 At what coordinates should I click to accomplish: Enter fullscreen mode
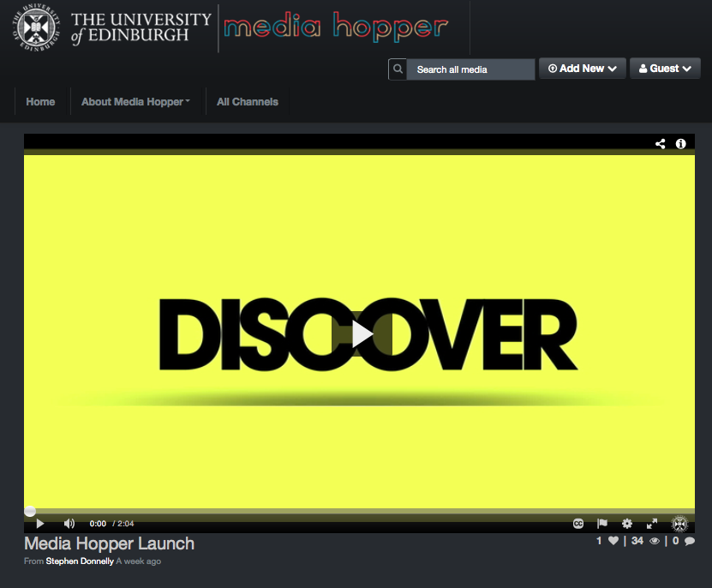pos(652,524)
